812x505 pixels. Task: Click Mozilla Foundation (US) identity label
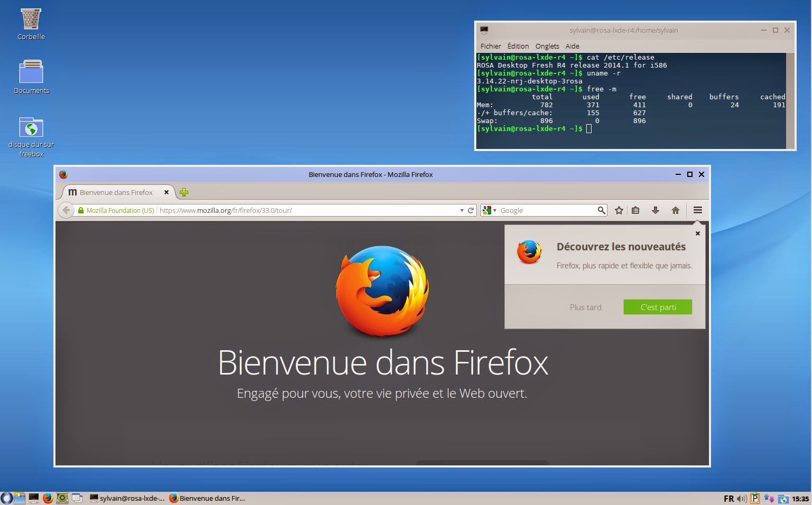[121, 210]
